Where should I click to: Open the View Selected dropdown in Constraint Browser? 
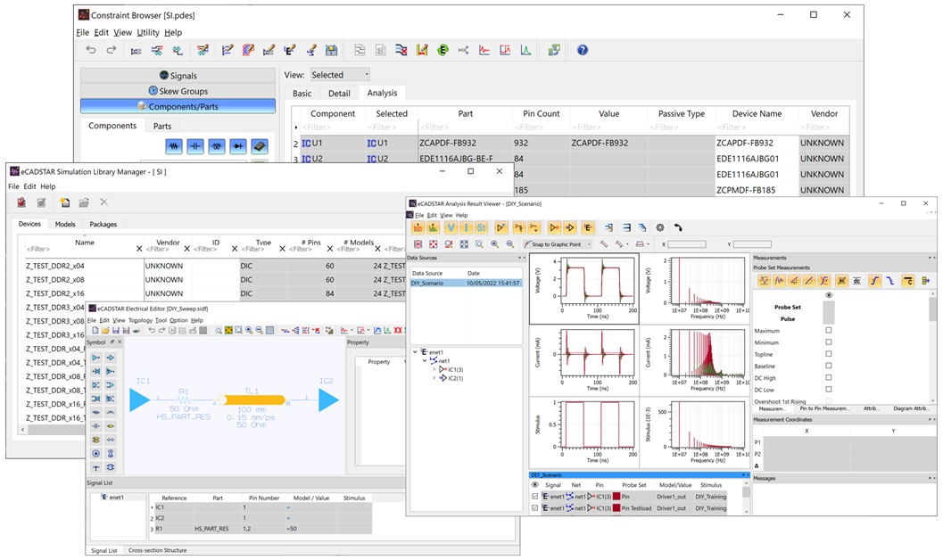(x=340, y=75)
